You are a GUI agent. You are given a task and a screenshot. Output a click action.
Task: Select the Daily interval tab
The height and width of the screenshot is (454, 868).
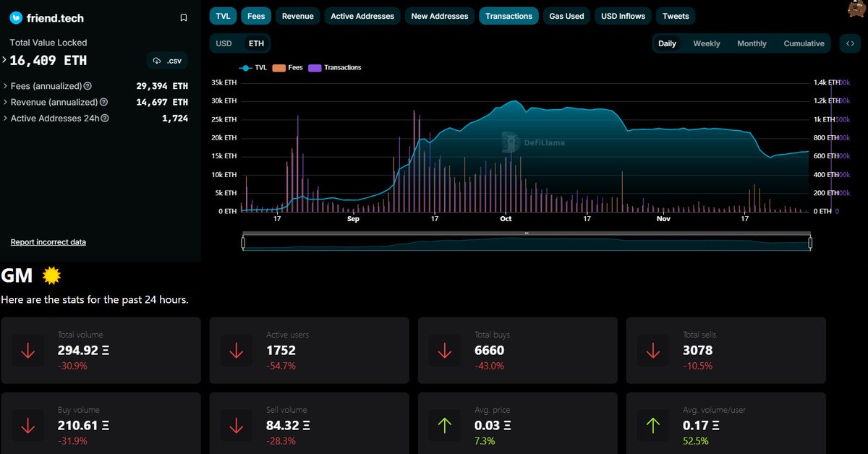click(x=667, y=43)
